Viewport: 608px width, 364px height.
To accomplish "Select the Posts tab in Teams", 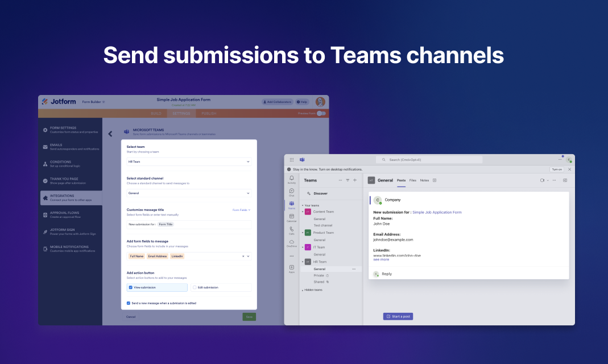I will (x=402, y=180).
